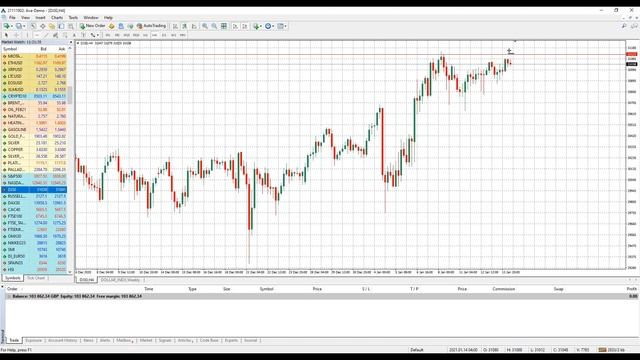Click the Profiles toolbar icon
640x360 pixels.
tap(18, 26)
